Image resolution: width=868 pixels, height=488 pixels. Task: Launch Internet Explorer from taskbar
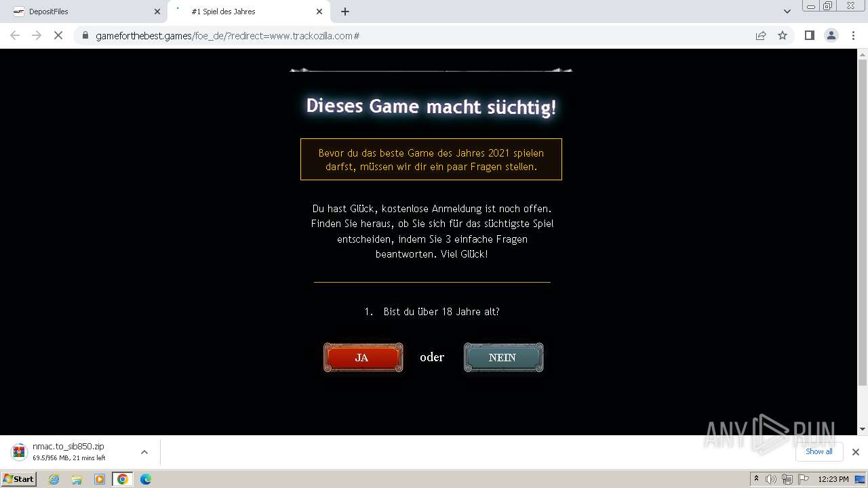point(54,479)
